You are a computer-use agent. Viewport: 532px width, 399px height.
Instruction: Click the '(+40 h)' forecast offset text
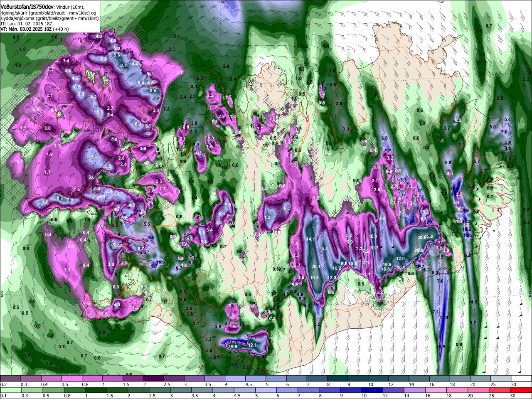point(61,29)
